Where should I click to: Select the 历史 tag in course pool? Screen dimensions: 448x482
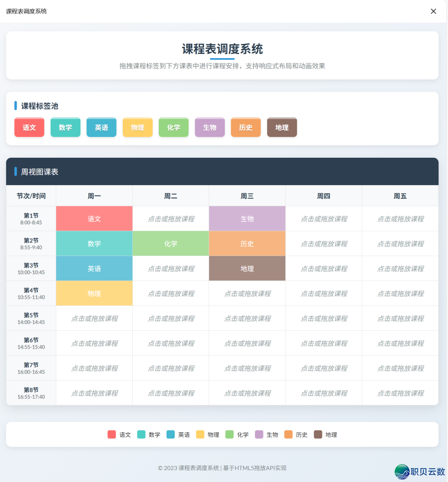pos(246,127)
